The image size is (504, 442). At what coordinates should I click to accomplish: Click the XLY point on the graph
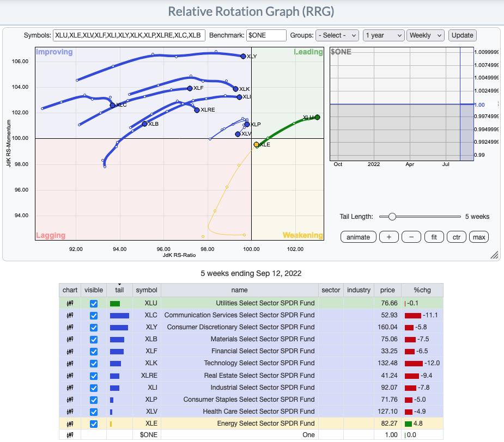244,56
